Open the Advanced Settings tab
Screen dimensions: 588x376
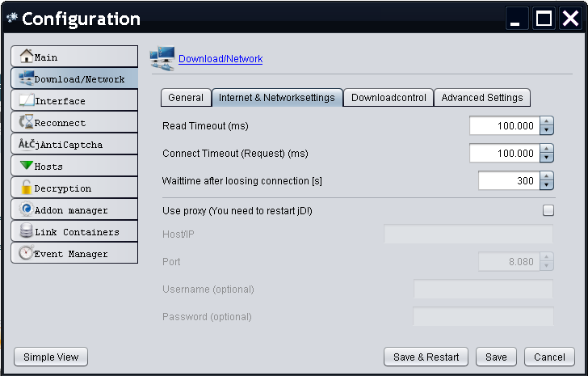[481, 98]
